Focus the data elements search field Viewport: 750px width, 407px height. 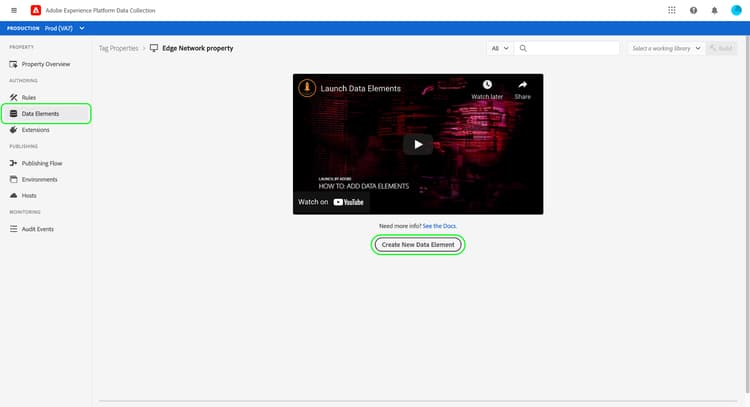click(x=567, y=48)
